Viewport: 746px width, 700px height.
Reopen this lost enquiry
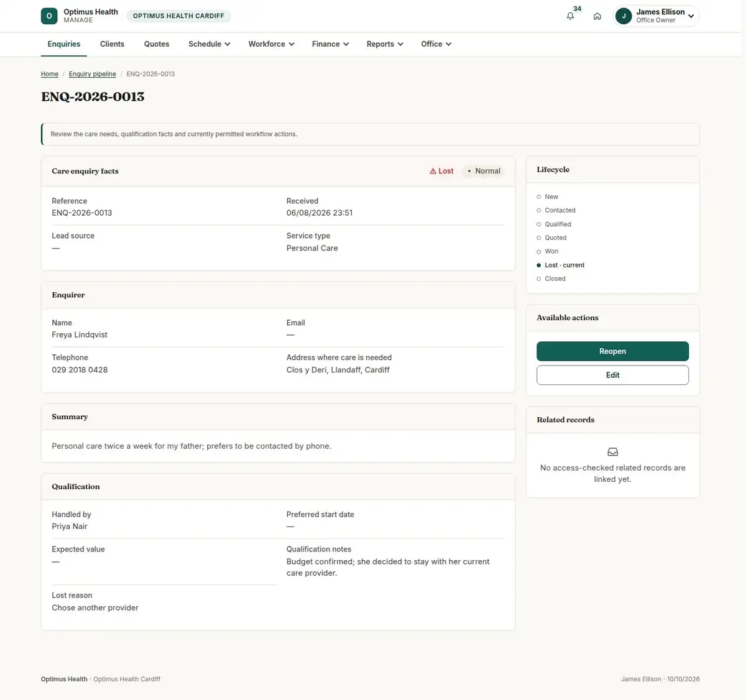[612, 351]
